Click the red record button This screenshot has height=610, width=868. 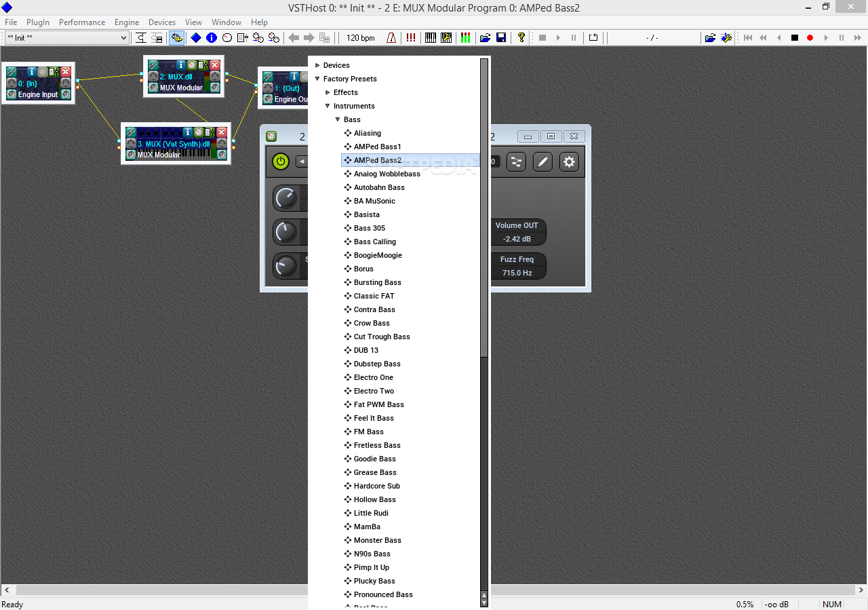(x=810, y=38)
